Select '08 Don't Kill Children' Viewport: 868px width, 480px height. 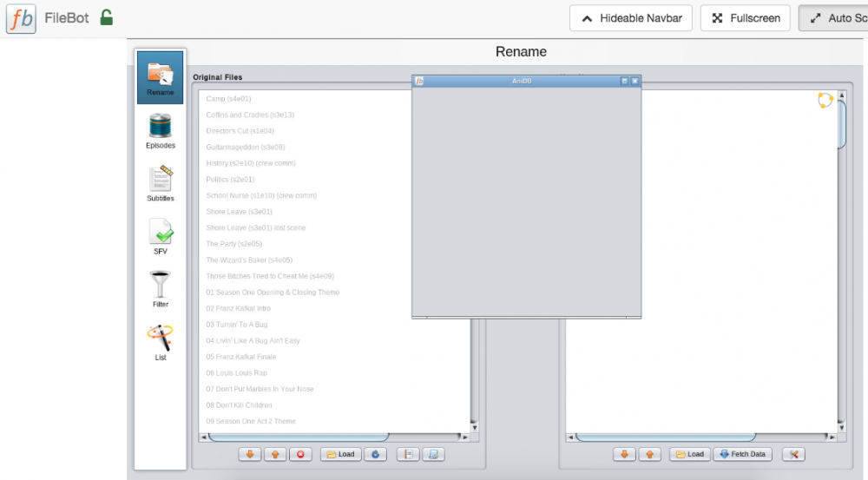[x=240, y=404]
